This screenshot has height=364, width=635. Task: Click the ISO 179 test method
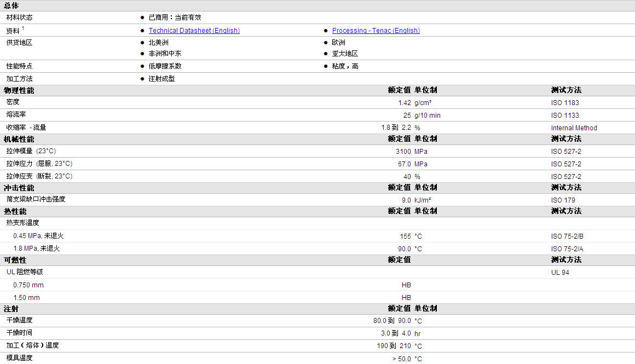pyautogui.click(x=563, y=200)
